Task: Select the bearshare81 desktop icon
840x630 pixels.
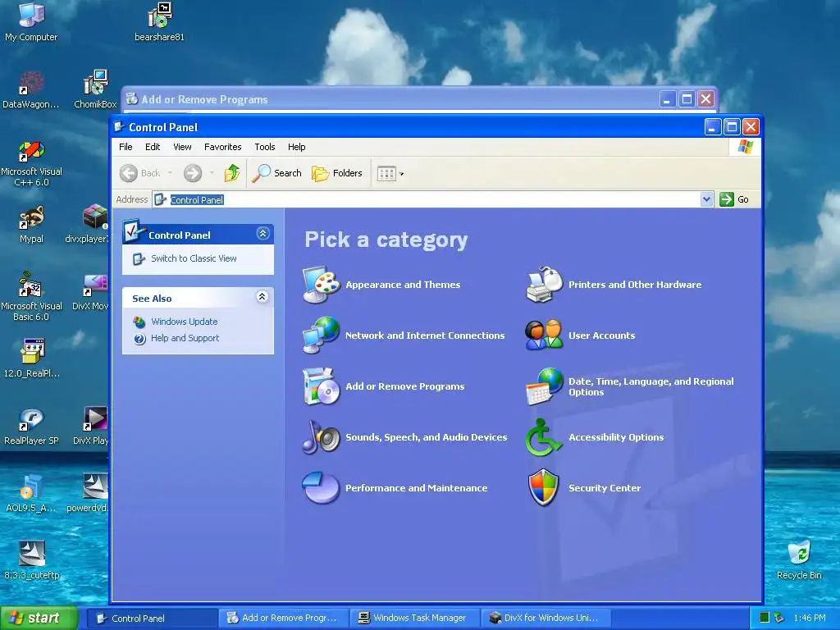Action: pyautogui.click(x=159, y=22)
